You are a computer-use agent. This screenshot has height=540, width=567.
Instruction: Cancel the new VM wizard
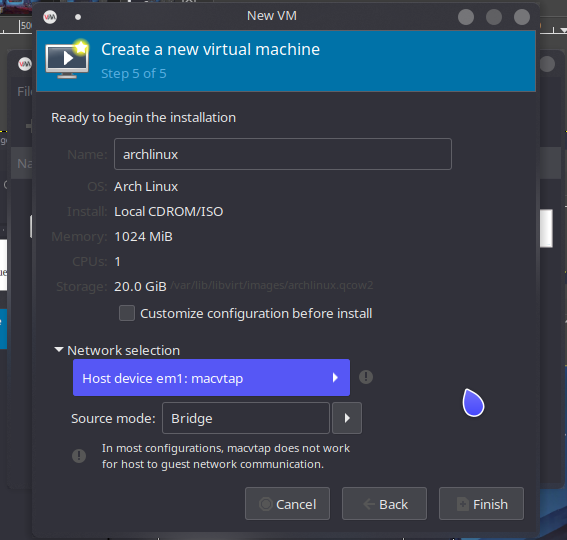click(287, 504)
